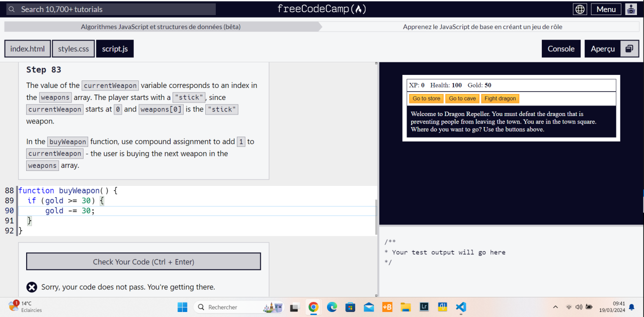Open the user avatar icon in the top-right corner
This screenshot has width=644, height=317.
click(x=630, y=9)
